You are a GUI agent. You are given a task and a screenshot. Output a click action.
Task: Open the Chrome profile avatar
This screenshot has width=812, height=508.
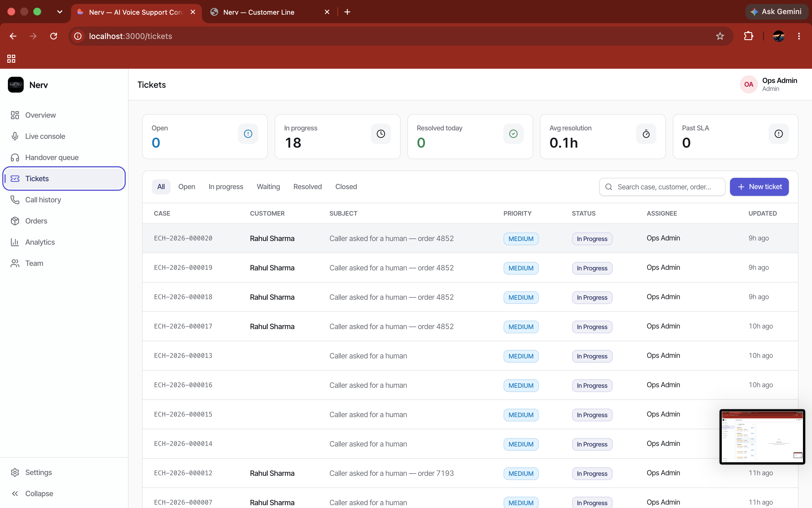coord(778,36)
